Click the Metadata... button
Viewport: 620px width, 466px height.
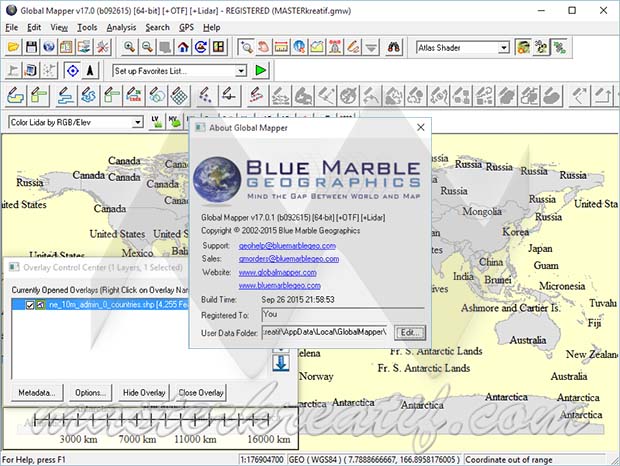[36, 392]
